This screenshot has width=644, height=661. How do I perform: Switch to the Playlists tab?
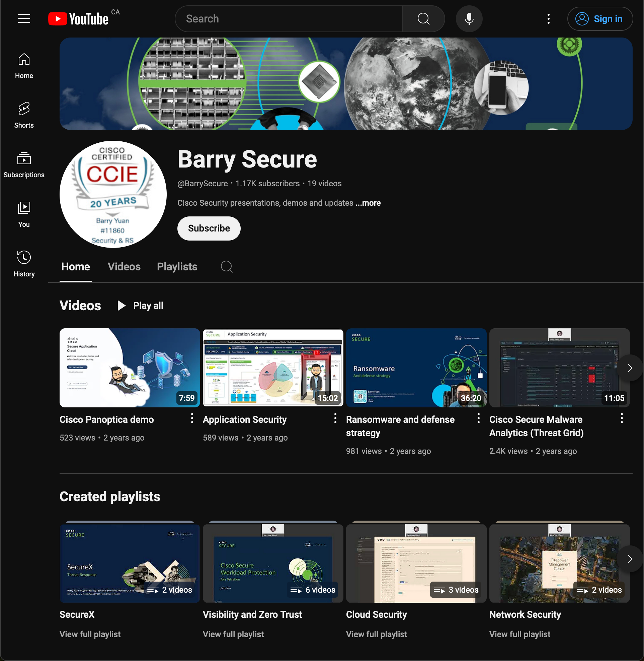(x=177, y=267)
